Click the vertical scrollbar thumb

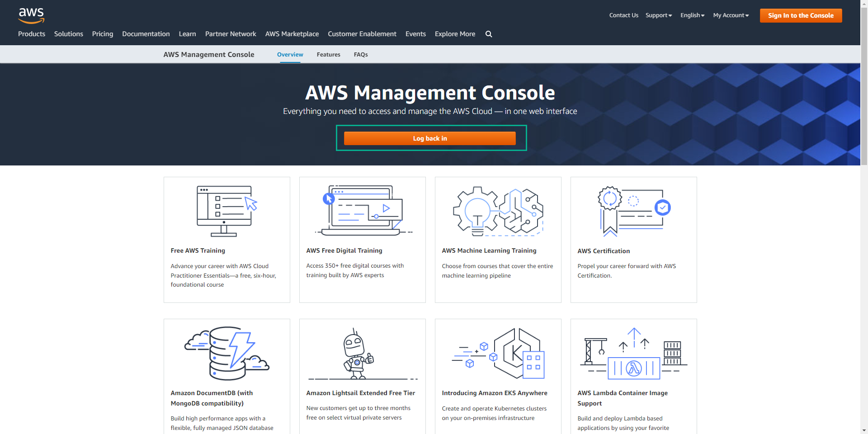pos(864,86)
